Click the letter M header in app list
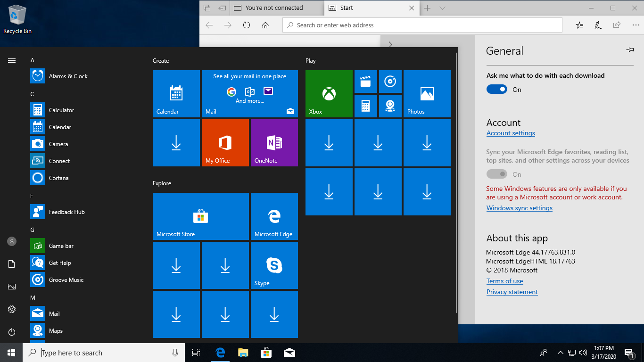644x362 pixels. tap(33, 298)
